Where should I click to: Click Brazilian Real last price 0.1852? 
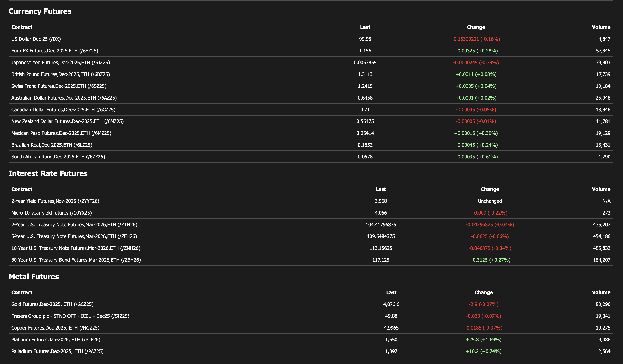[365, 145]
